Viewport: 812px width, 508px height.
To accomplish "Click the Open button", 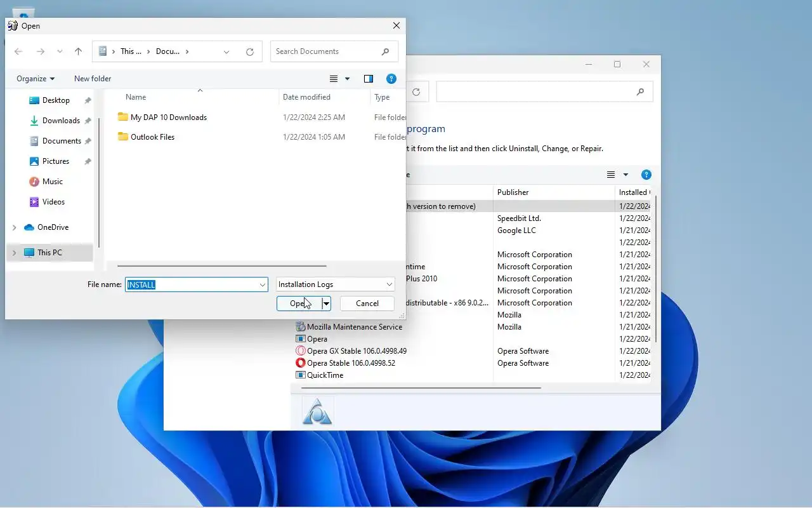I will (x=299, y=304).
